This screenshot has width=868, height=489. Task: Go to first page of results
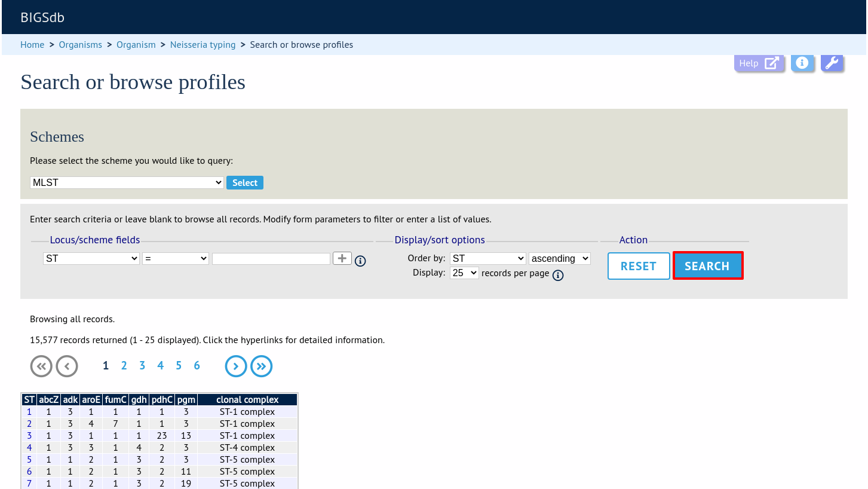tap(41, 366)
